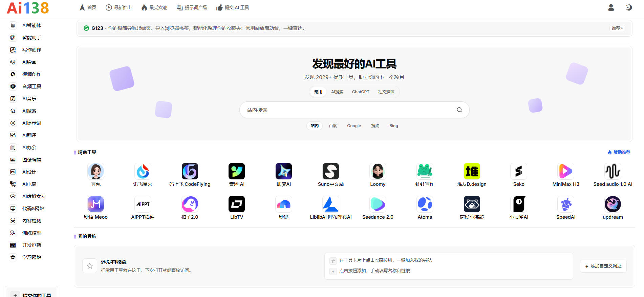Click the 赞助推荐 link
The height and width of the screenshot is (297, 644).
[x=619, y=152]
